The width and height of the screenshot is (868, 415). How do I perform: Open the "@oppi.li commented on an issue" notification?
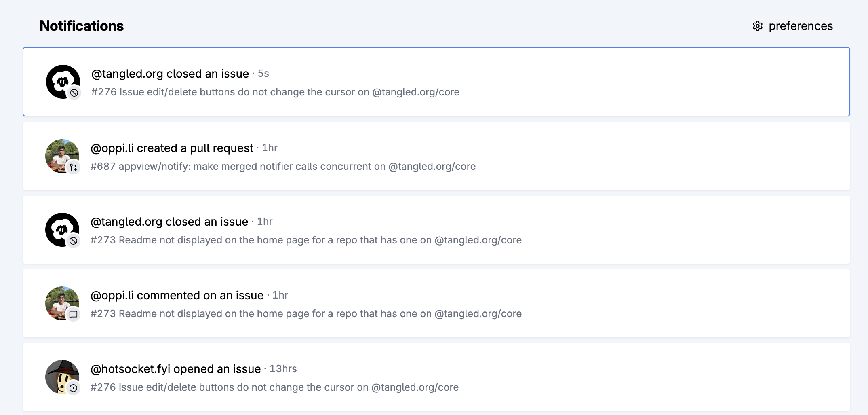177,296
